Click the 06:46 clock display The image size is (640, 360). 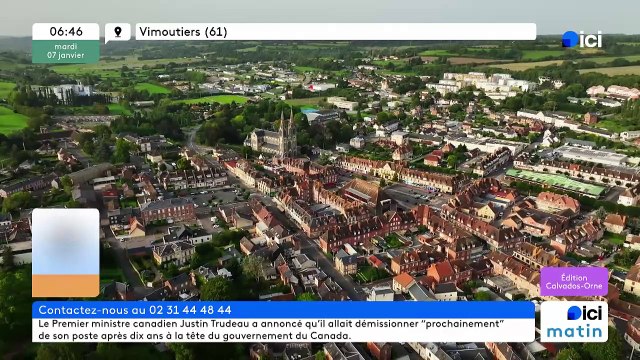[66, 31]
